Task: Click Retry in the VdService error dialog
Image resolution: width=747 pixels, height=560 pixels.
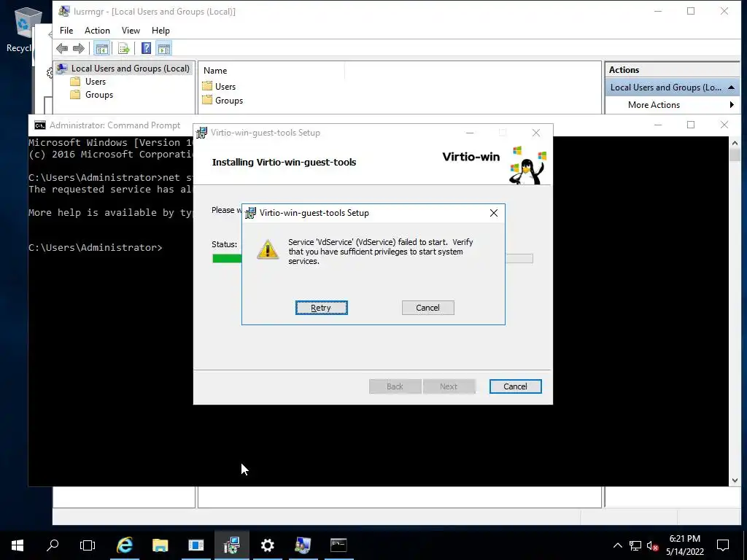Action: click(322, 308)
